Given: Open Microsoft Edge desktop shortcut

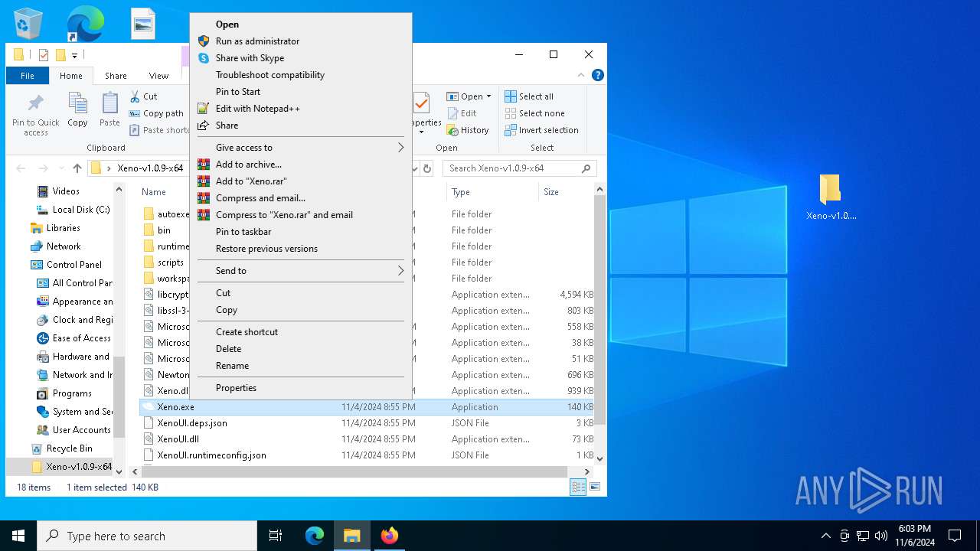Looking at the screenshot, I should pos(85,24).
